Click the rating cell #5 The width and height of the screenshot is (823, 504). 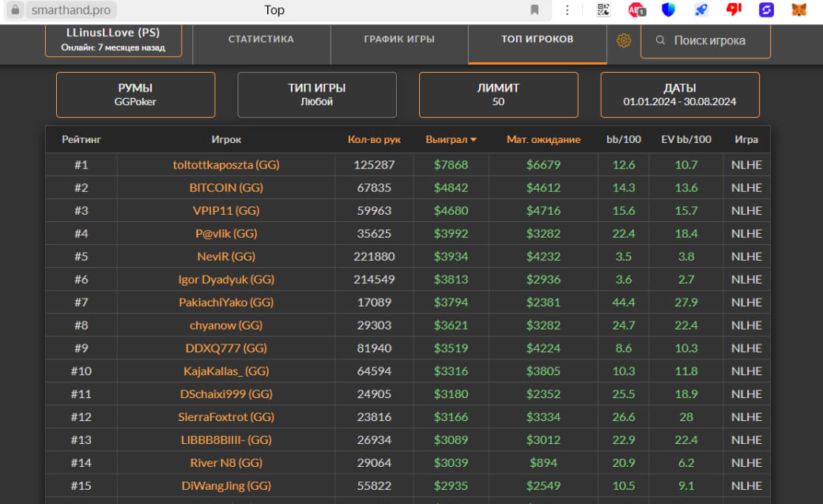(81, 257)
